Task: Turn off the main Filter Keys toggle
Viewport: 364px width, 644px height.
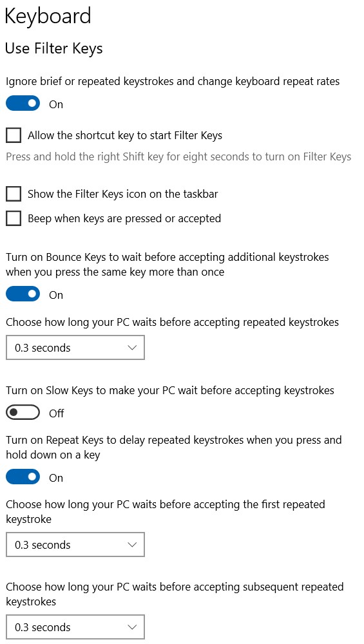Action: (23, 104)
